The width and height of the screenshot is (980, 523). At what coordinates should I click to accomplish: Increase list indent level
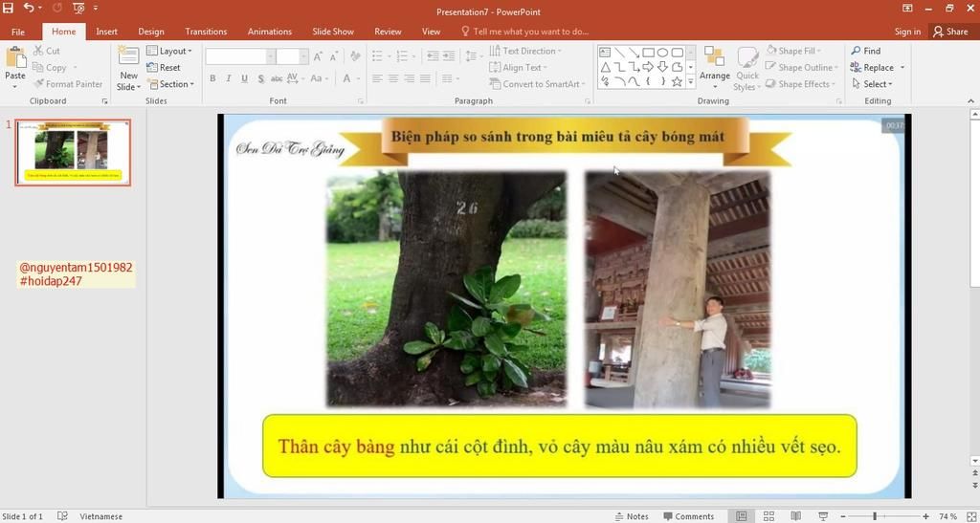(x=449, y=56)
